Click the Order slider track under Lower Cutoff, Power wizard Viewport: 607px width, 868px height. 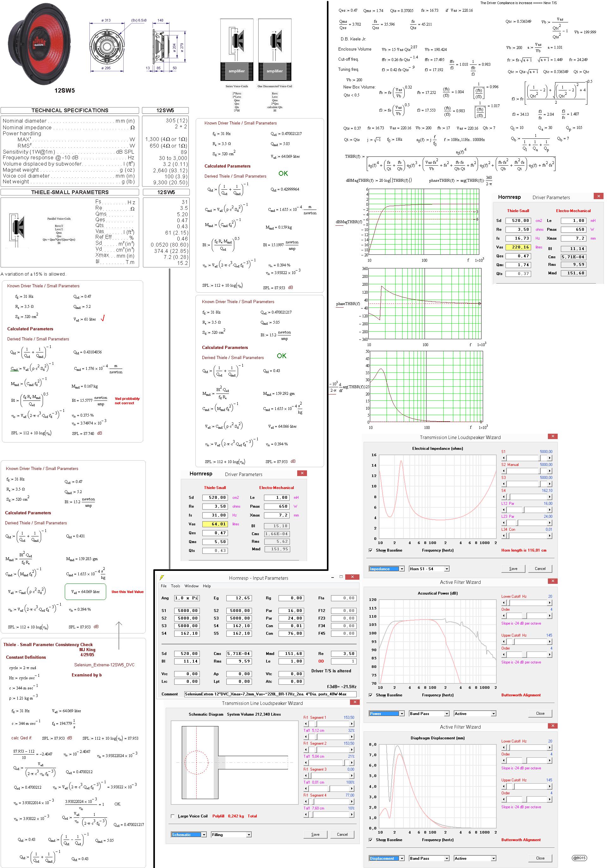[x=527, y=616]
